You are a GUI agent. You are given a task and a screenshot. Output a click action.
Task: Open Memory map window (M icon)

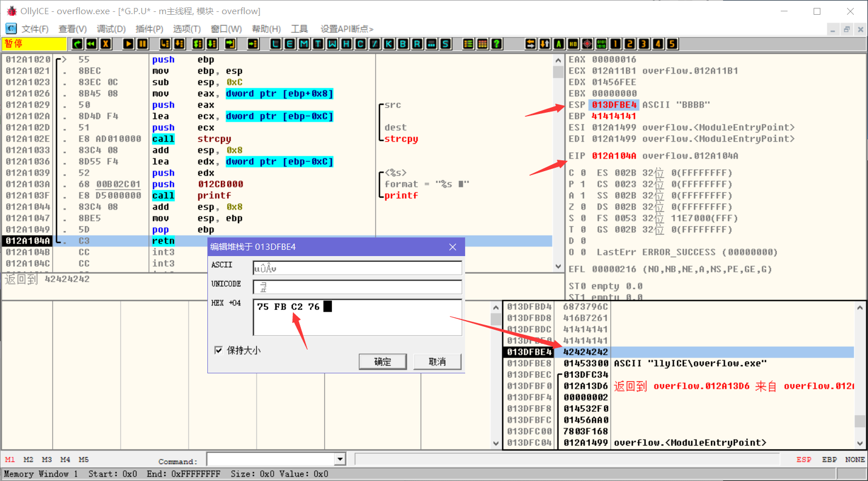[304, 44]
